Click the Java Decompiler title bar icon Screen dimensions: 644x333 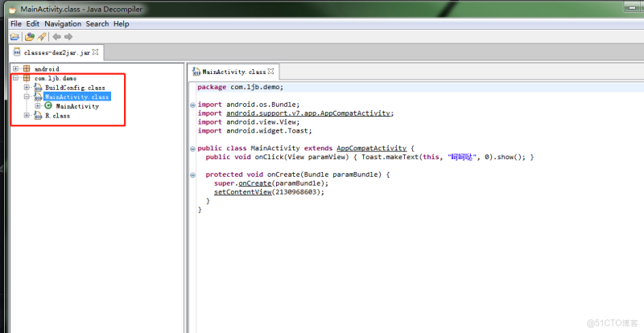click(x=13, y=9)
